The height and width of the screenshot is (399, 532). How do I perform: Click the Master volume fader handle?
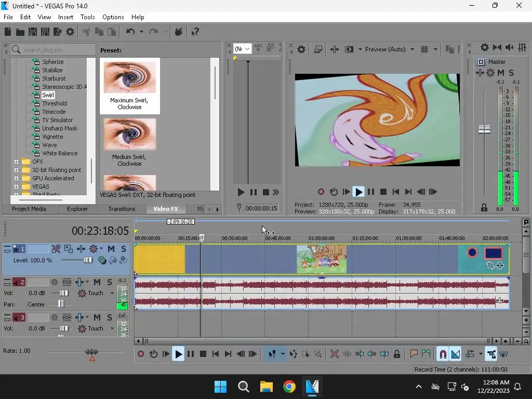coord(484,129)
